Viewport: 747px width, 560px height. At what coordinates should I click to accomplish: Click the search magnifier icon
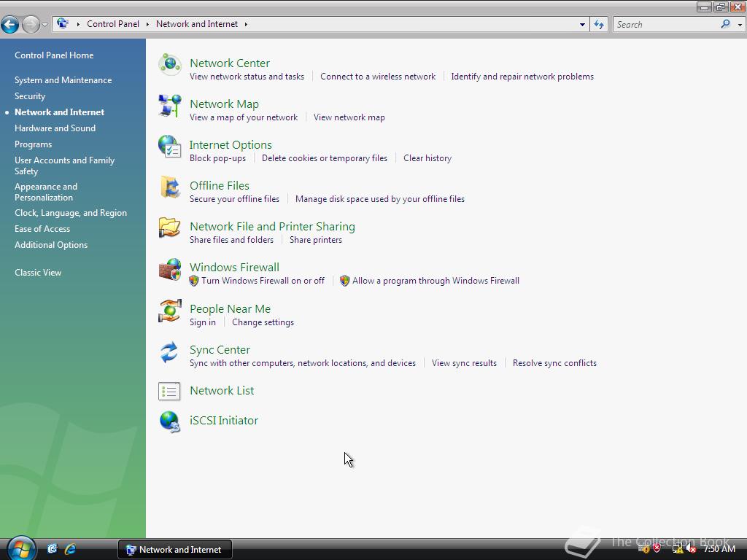tap(725, 24)
